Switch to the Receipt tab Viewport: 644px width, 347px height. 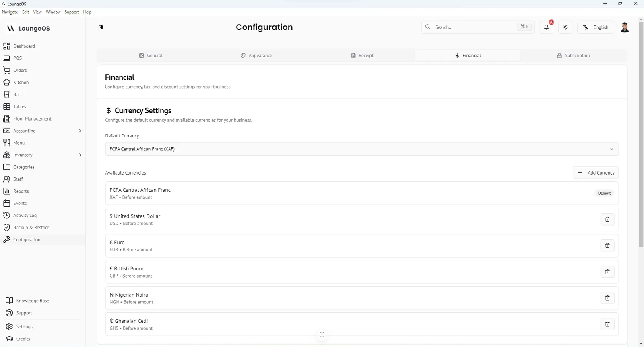362,56
